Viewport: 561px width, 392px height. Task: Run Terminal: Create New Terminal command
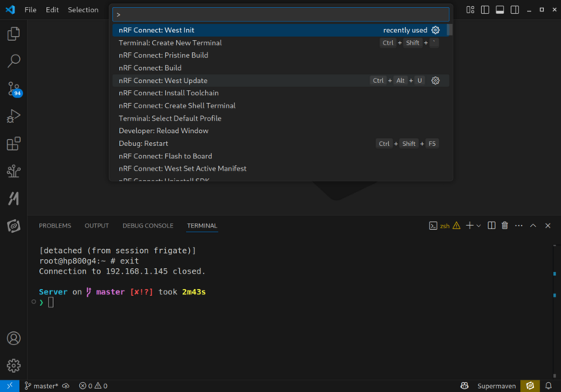coord(280,42)
